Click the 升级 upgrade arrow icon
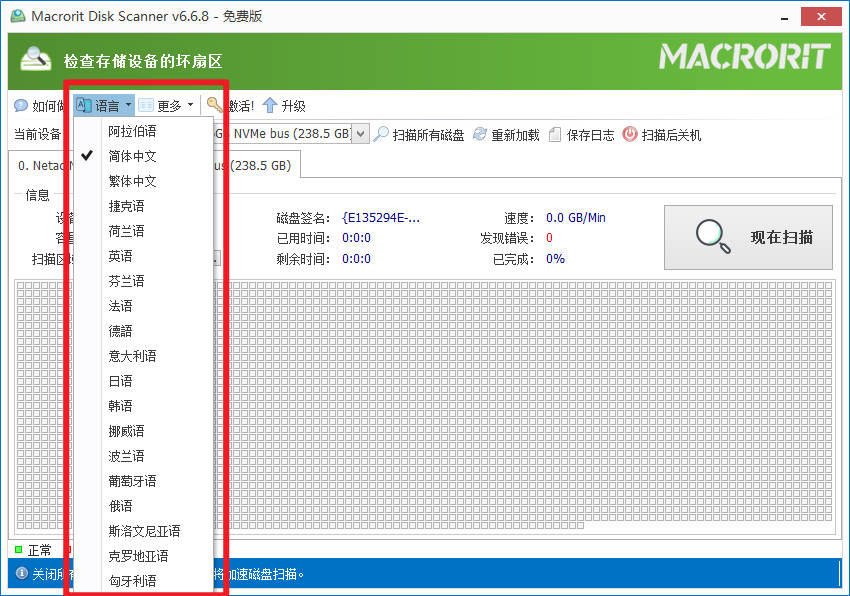The width and height of the screenshot is (850, 596). tap(269, 105)
